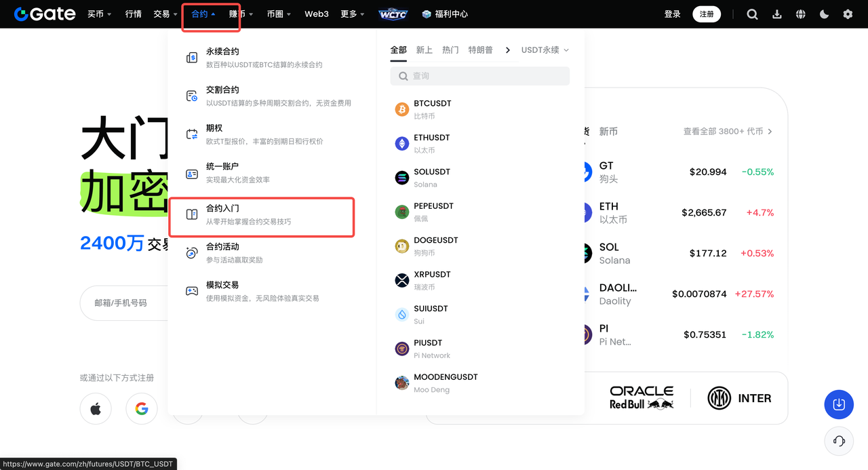The width and height of the screenshot is (868, 470).
Task: Click the Gate logo
Action: tap(43, 14)
